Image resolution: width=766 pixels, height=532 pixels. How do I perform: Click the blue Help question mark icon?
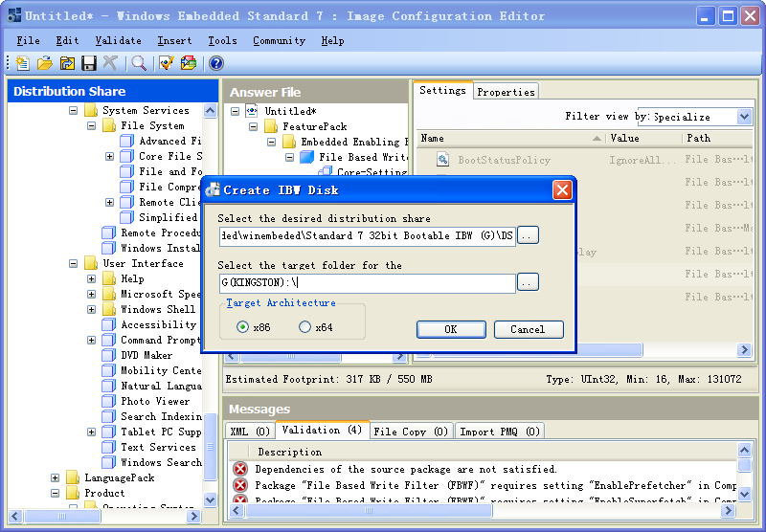pos(216,63)
